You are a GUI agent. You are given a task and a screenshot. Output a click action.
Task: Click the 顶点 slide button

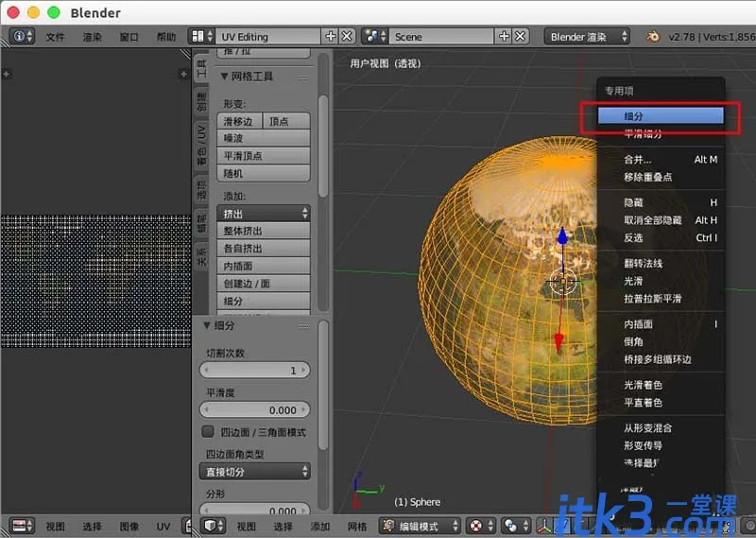[286, 121]
